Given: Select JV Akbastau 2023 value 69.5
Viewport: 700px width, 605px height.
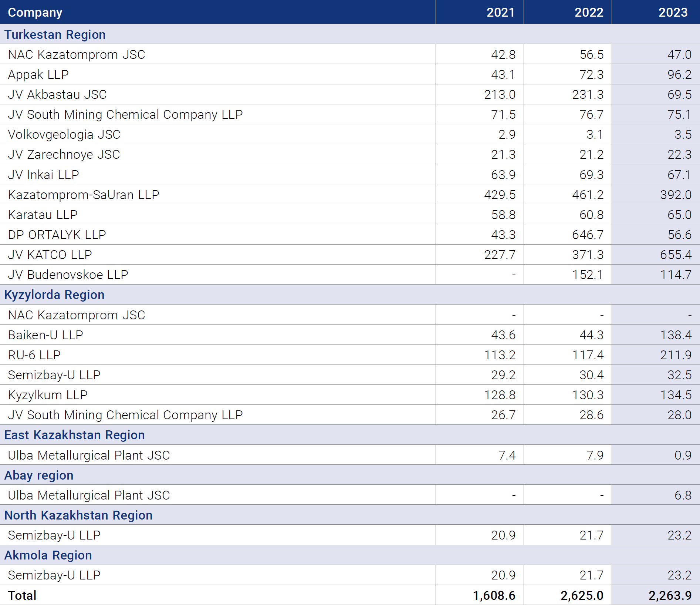Looking at the screenshot, I should pyautogui.click(x=679, y=94).
